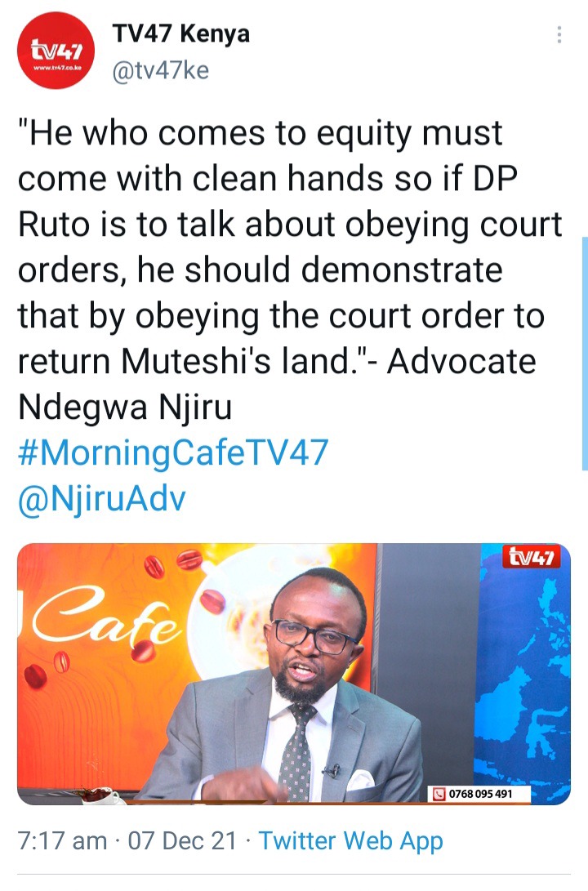Click the tv47 watermark logo in photo
588x891 pixels.
click(x=531, y=558)
